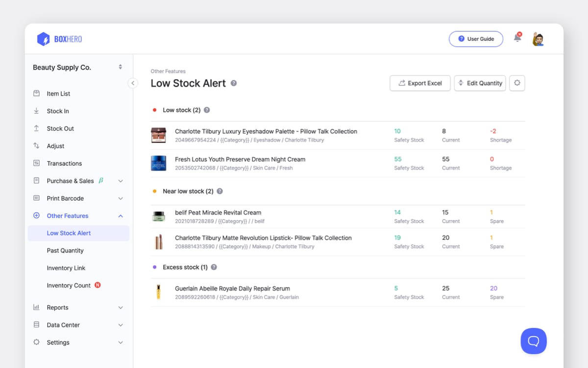Collapse the Other Features section

[121, 215]
